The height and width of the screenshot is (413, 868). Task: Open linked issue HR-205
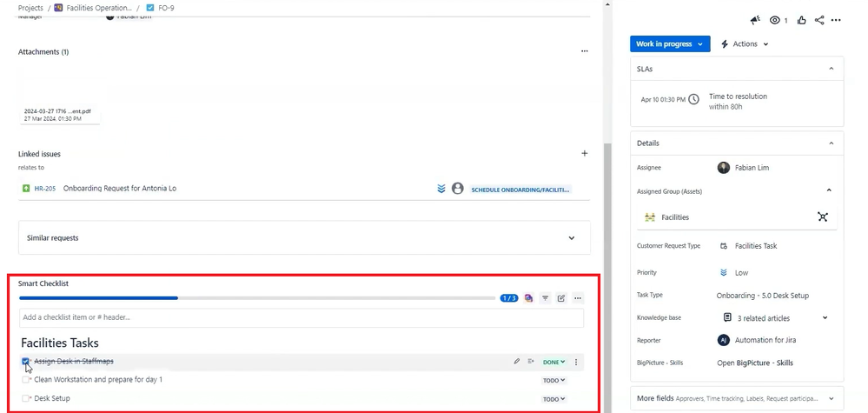coord(45,189)
